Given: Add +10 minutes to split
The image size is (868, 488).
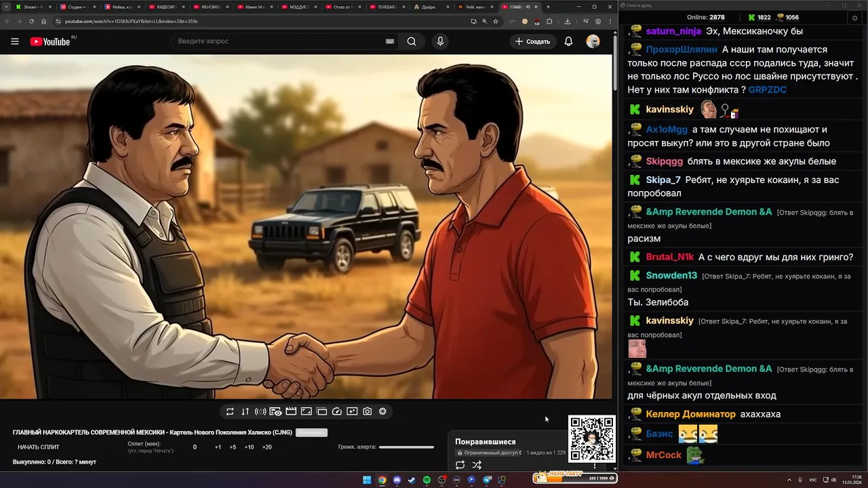Looking at the screenshot, I should (x=249, y=447).
